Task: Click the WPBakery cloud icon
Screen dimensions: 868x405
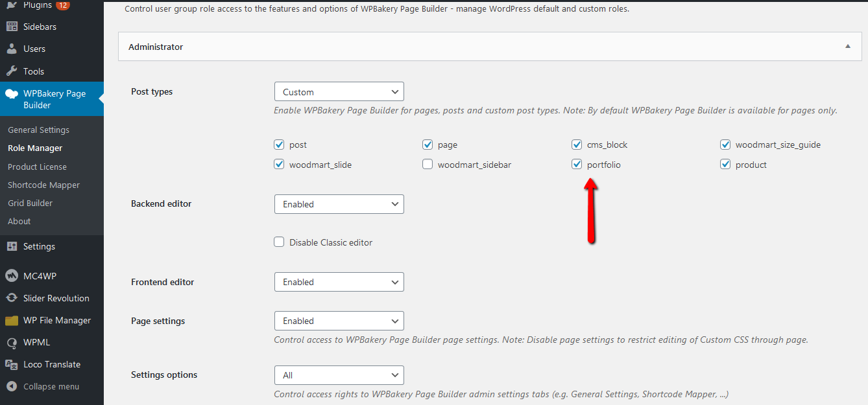Action: point(12,93)
